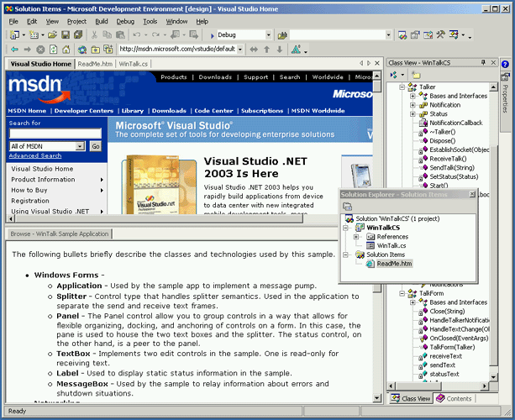
Task: Click the New Folder icon in Class View
Action: [416, 76]
